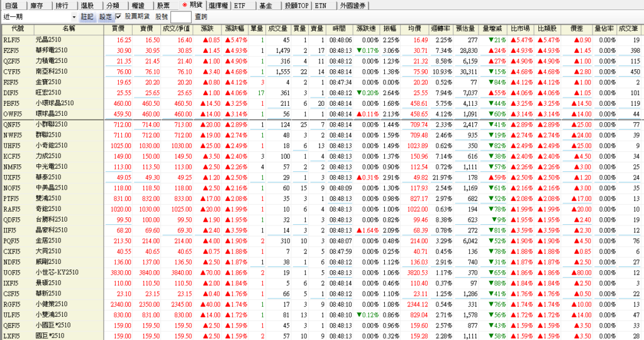The image size is (644, 340).
Task: Click the 註記 button
Action: tap(87, 16)
